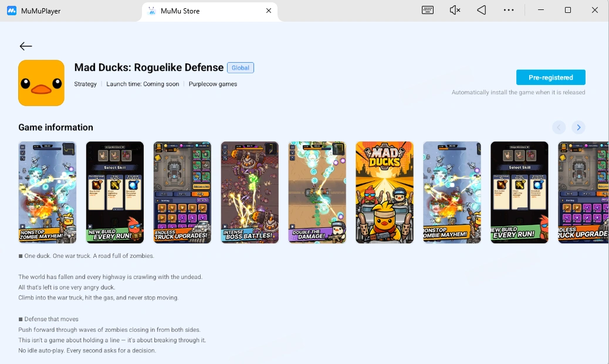Go back using the left arrow
This screenshot has width=609, height=364.
coord(26,46)
